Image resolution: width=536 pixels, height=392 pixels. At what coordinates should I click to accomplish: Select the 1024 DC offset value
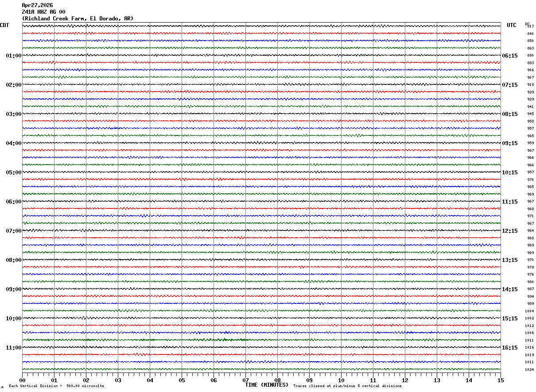coord(529,369)
